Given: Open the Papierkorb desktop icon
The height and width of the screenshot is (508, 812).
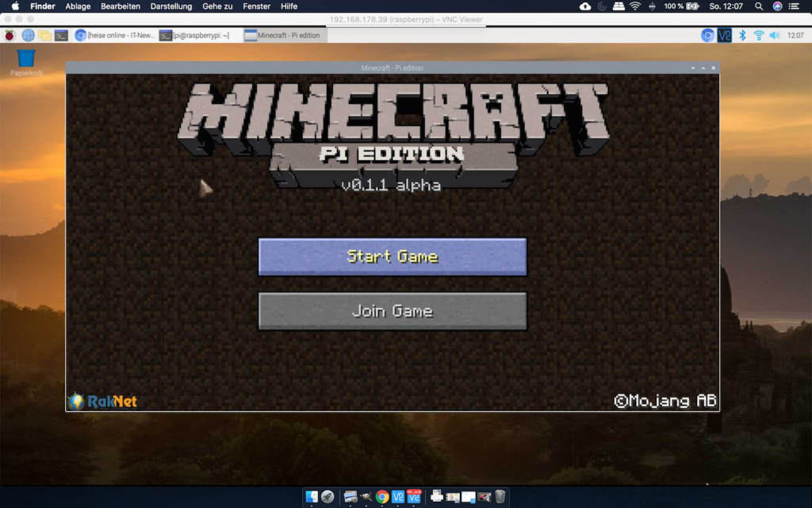Looking at the screenshot, I should [26, 63].
